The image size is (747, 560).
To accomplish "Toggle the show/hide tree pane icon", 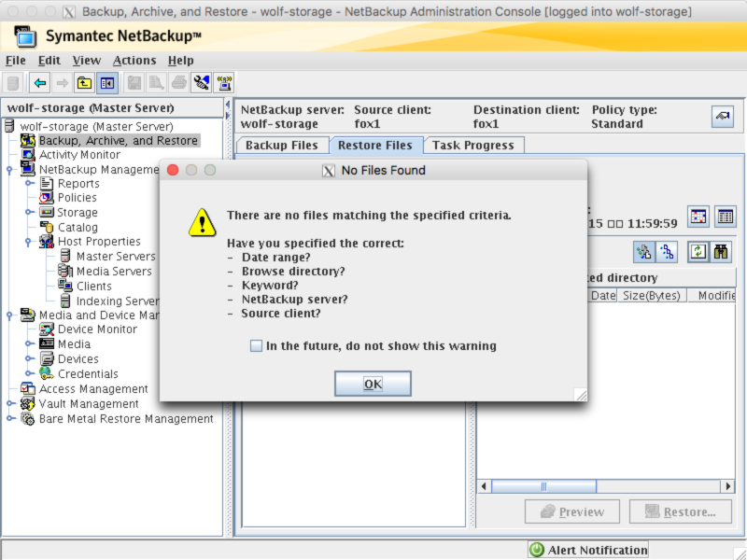I will [x=108, y=82].
